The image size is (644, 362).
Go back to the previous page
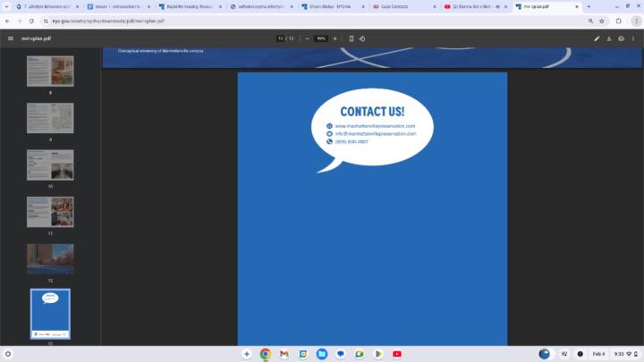coord(7,21)
